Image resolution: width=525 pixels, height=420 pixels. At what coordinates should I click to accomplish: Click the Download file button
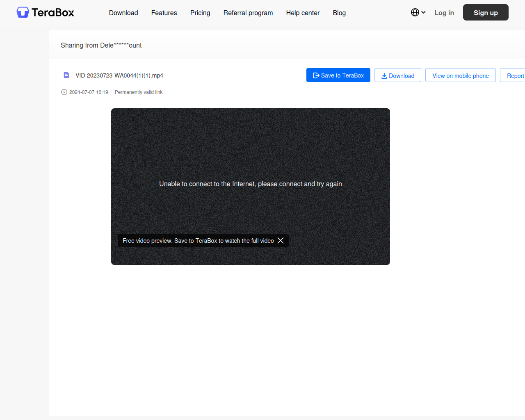click(398, 75)
